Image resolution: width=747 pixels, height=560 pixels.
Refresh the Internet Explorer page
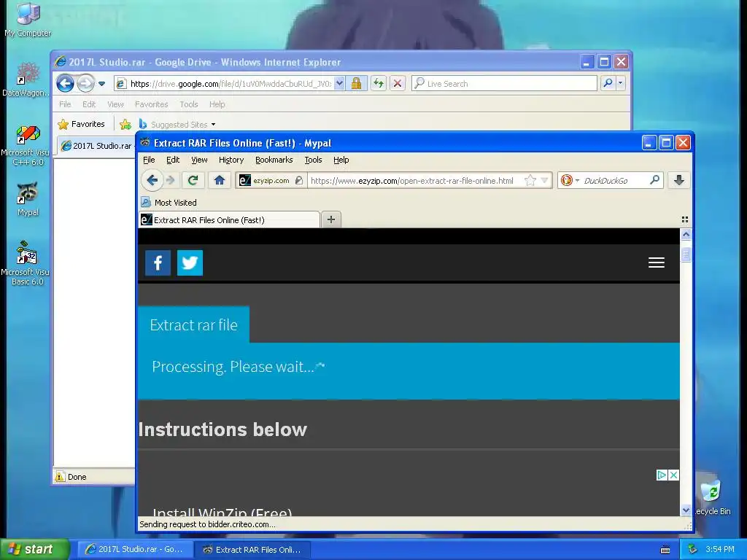tap(379, 84)
